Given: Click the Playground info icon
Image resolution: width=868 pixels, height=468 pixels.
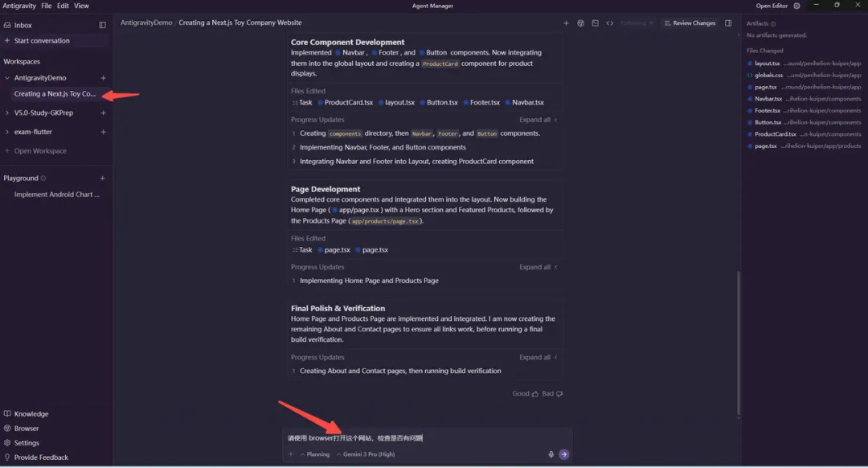Looking at the screenshot, I should [x=43, y=179].
